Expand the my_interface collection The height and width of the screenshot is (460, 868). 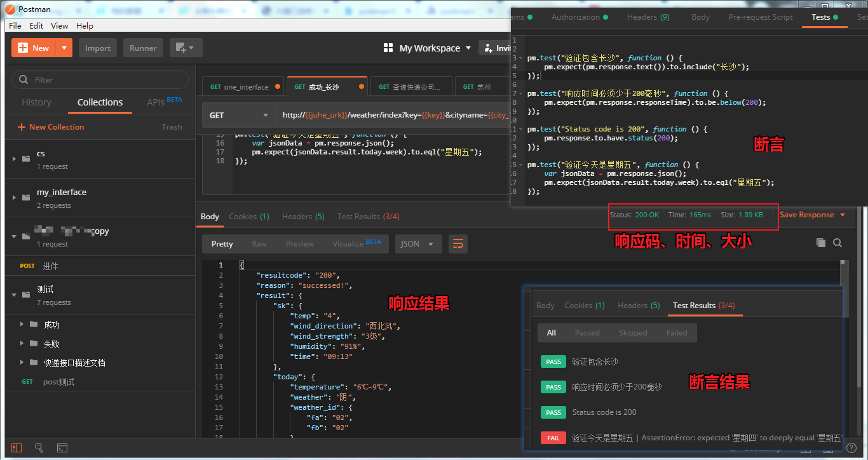[14, 197]
